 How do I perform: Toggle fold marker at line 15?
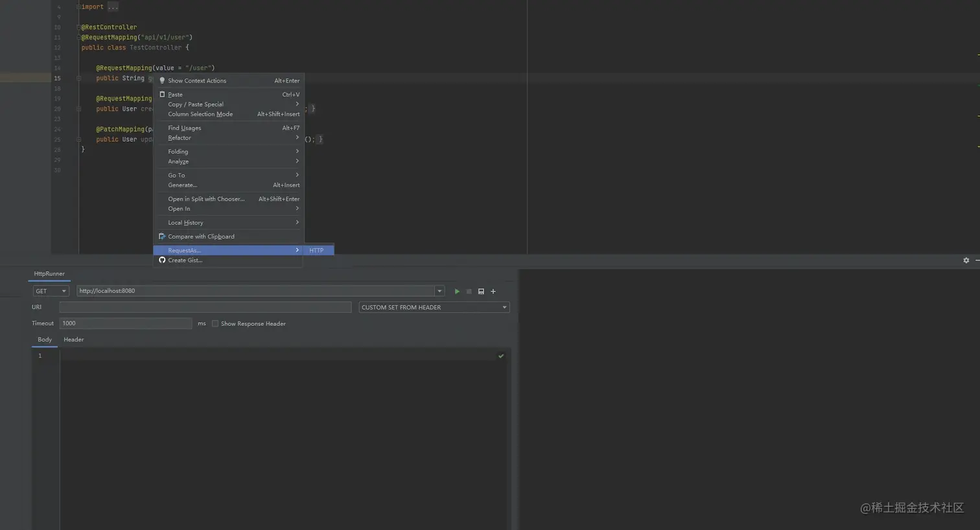(x=79, y=78)
